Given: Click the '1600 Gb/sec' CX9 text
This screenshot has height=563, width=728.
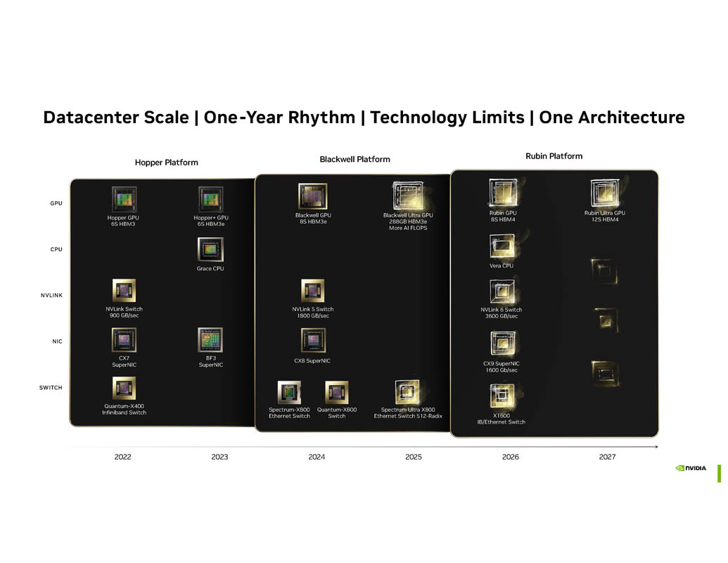Looking at the screenshot, I should click(502, 370).
